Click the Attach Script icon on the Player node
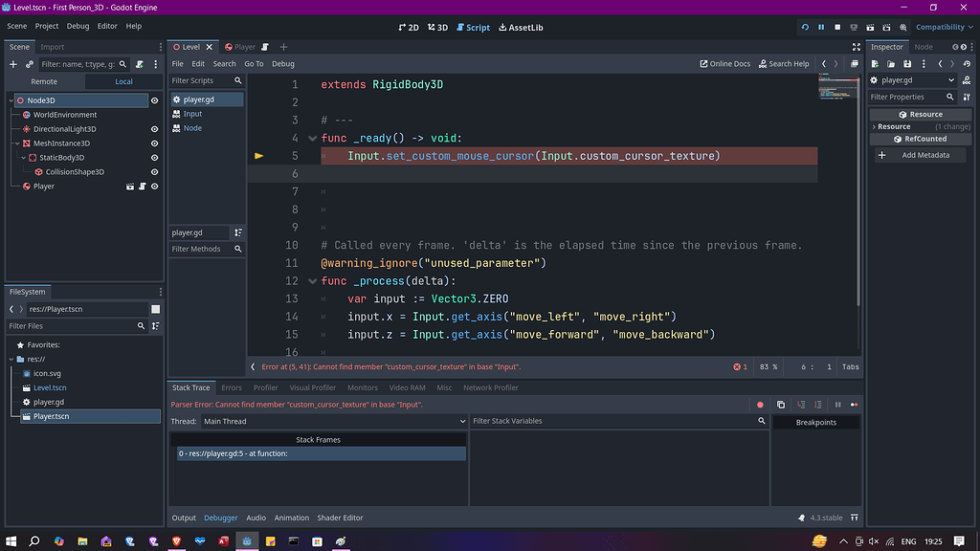The height and width of the screenshot is (551, 980). tap(143, 186)
